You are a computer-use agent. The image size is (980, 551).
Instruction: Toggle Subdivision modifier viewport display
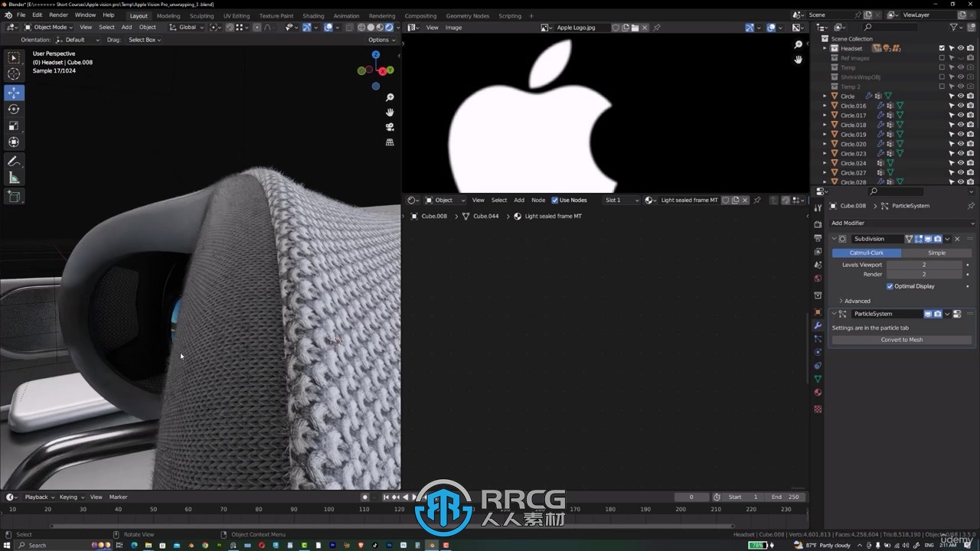pyautogui.click(x=928, y=239)
